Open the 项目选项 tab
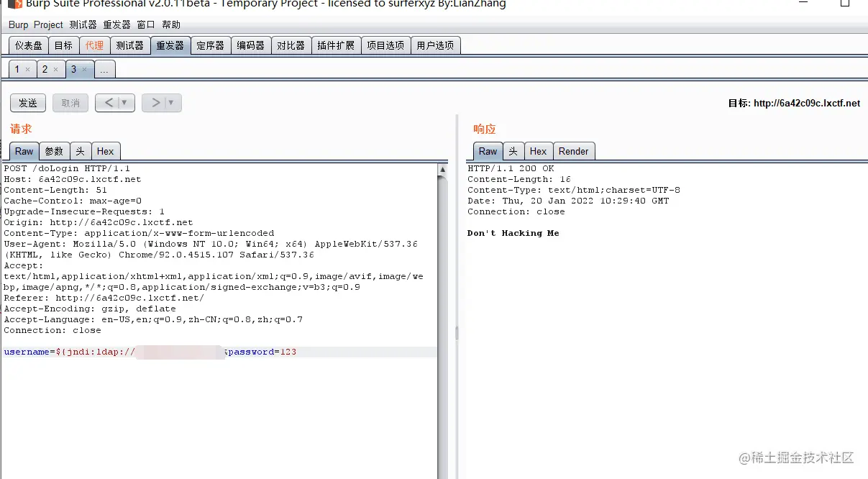The image size is (868, 479). pos(385,45)
